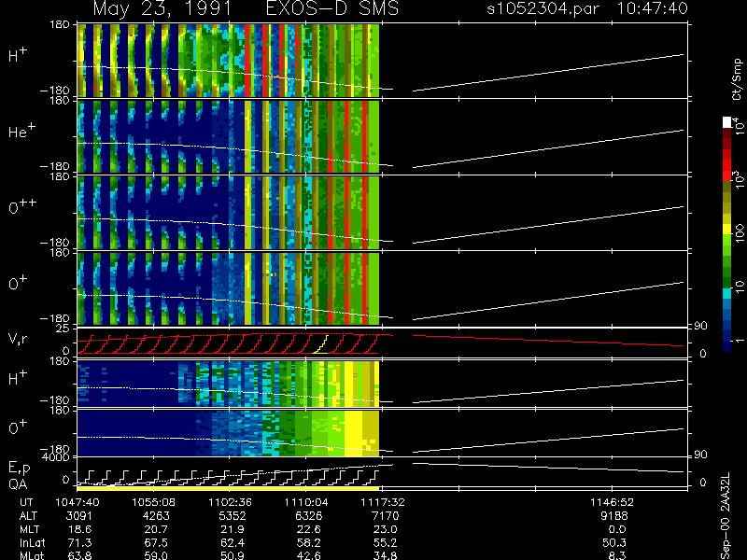Click the ALT value "9188"
747x560 pixels.
coord(613,516)
